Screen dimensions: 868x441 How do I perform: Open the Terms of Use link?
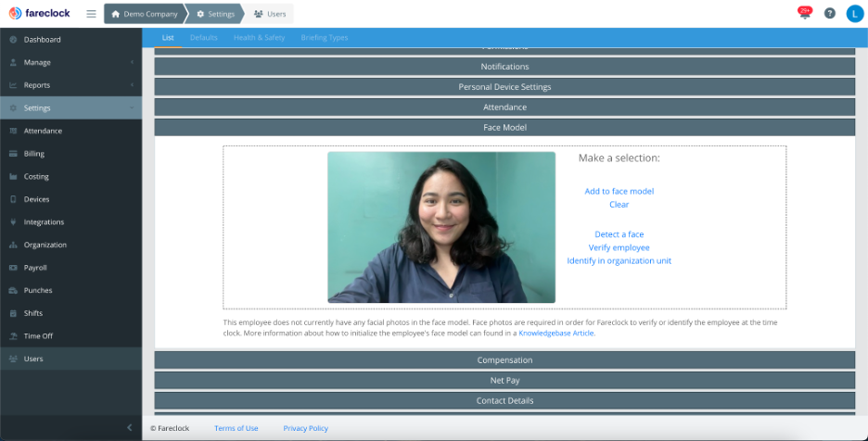(x=236, y=428)
